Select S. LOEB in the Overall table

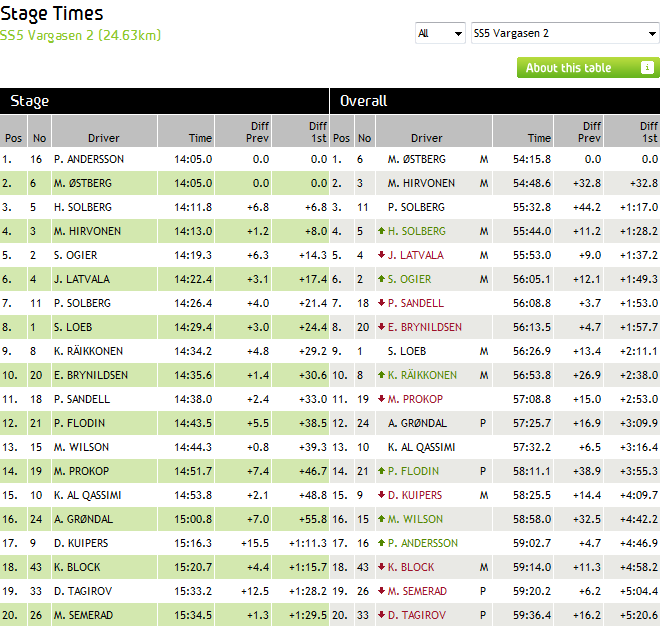[407, 352]
